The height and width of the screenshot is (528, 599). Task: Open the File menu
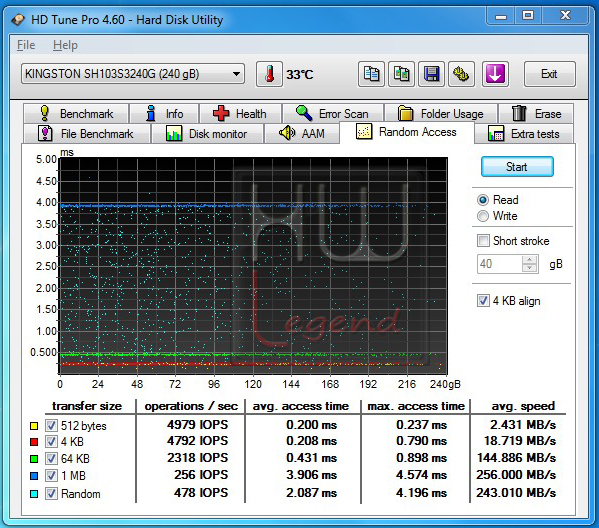click(26, 45)
